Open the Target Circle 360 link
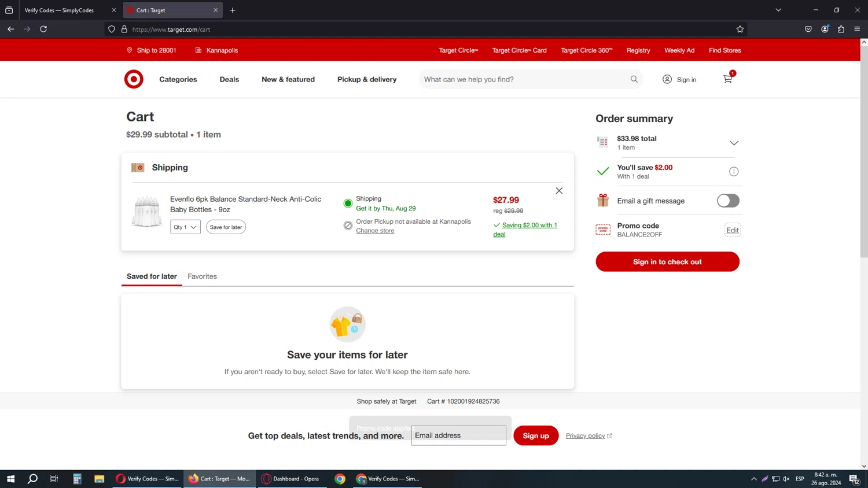Screen dimensions: 868x488 tap(587, 50)
